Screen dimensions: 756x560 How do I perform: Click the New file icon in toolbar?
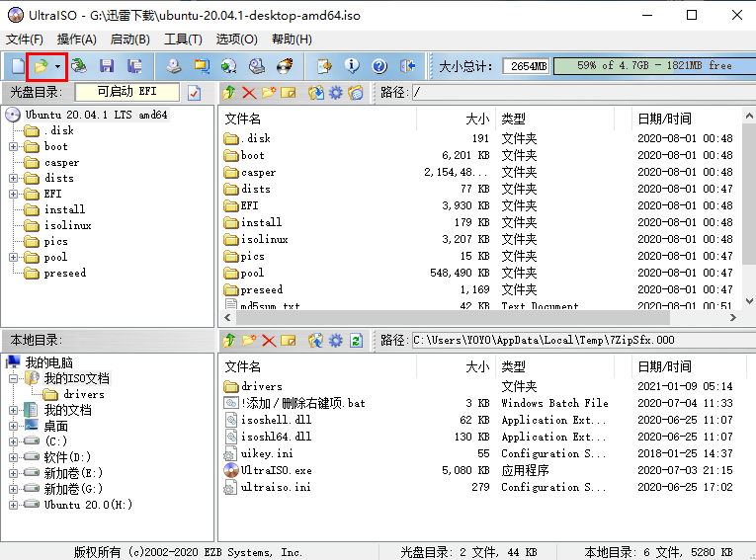coord(18,66)
